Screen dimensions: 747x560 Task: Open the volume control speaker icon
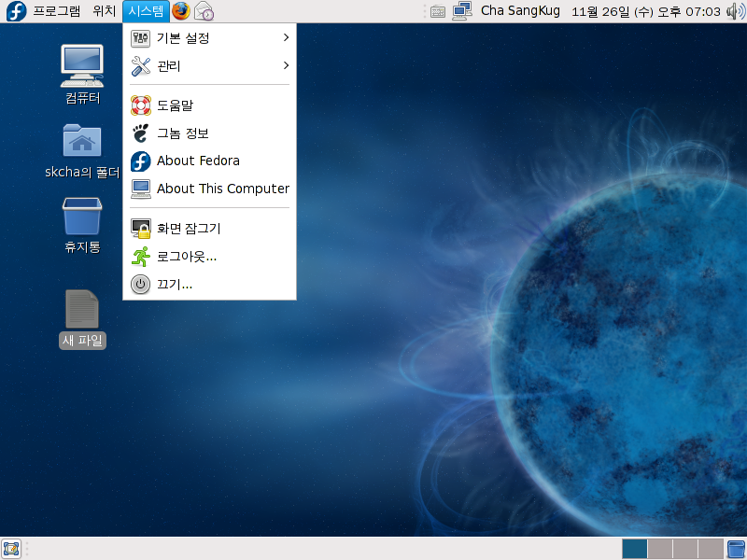[x=735, y=11]
